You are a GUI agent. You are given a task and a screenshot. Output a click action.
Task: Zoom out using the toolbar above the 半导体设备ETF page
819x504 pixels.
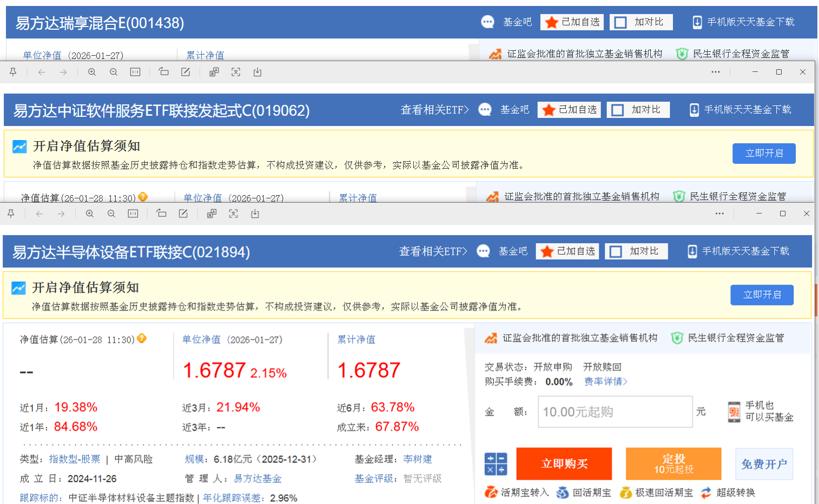click(x=111, y=214)
